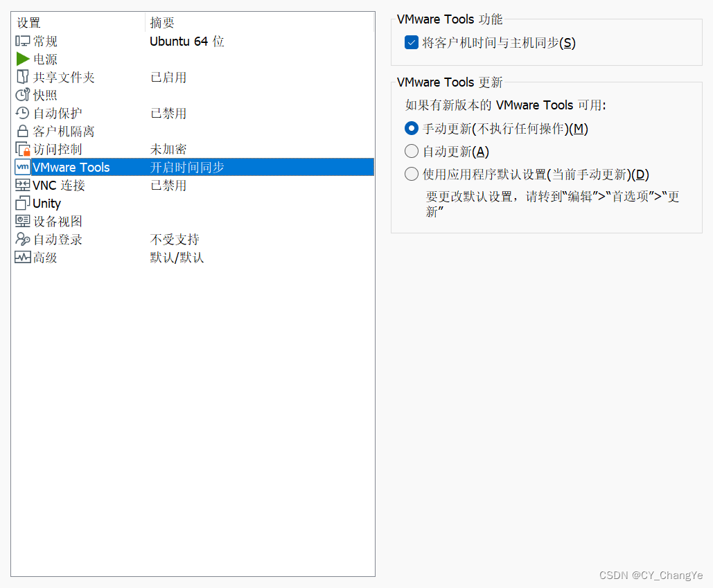Click the 设置 column header
This screenshot has width=713, height=588.
pos(28,23)
